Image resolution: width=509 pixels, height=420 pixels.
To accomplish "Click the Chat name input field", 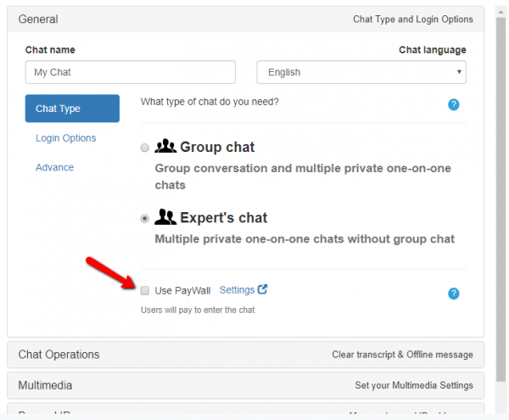I will click(x=130, y=72).
